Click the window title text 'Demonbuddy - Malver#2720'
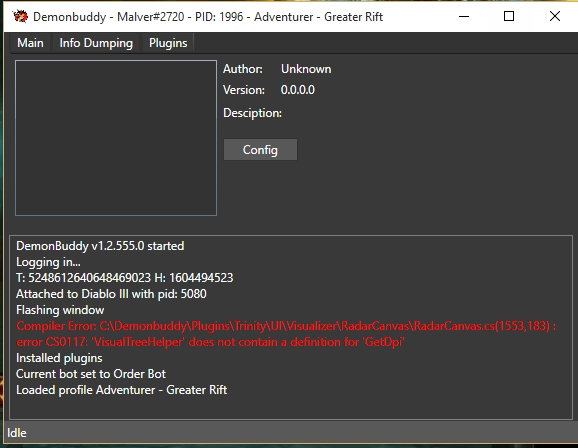 [108, 17]
